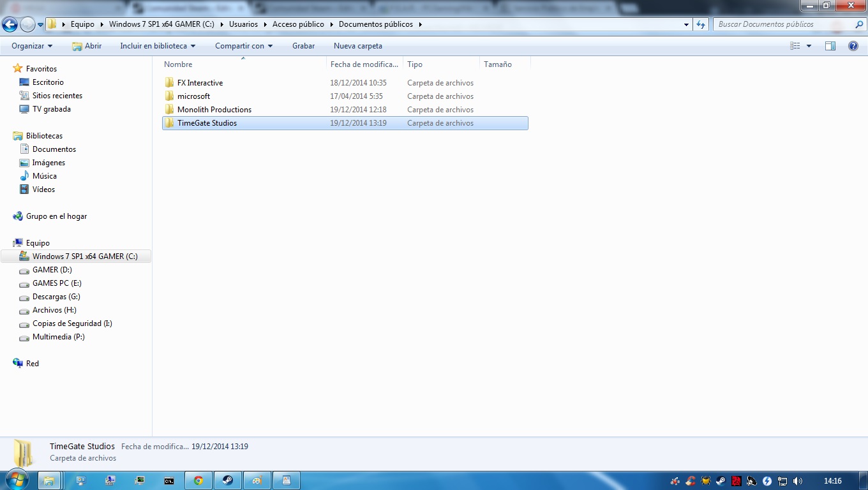Navigate to Usuarios in the address breadcrumb
Image resolution: width=868 pixels, height=490 pixels.
244,24
